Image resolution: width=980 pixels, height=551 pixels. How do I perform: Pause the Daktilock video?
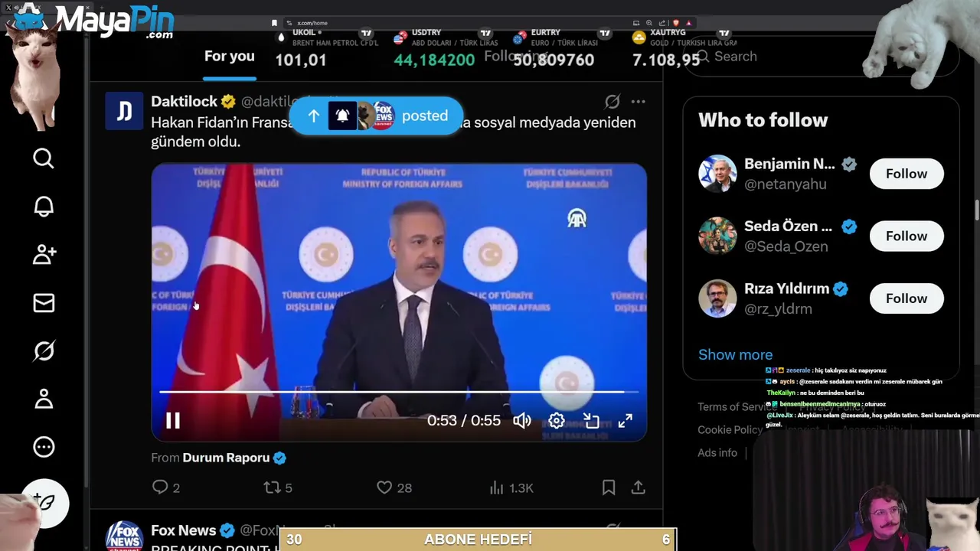point(173,421)
